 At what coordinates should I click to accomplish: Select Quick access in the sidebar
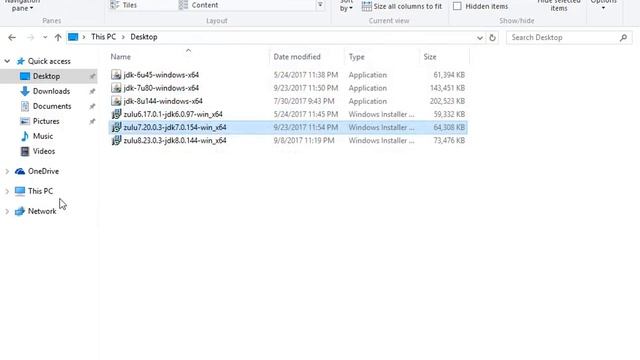pyautogui.click(x=49, y=61)
